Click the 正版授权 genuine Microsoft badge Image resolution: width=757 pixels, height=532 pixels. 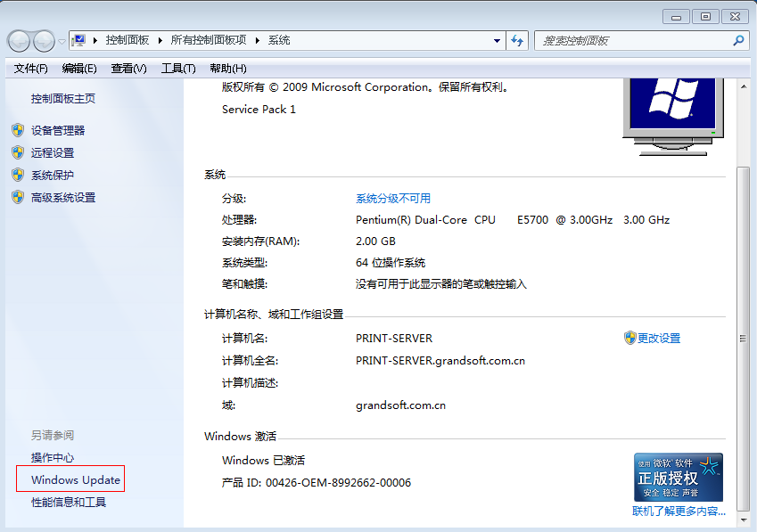pos(679,477)
